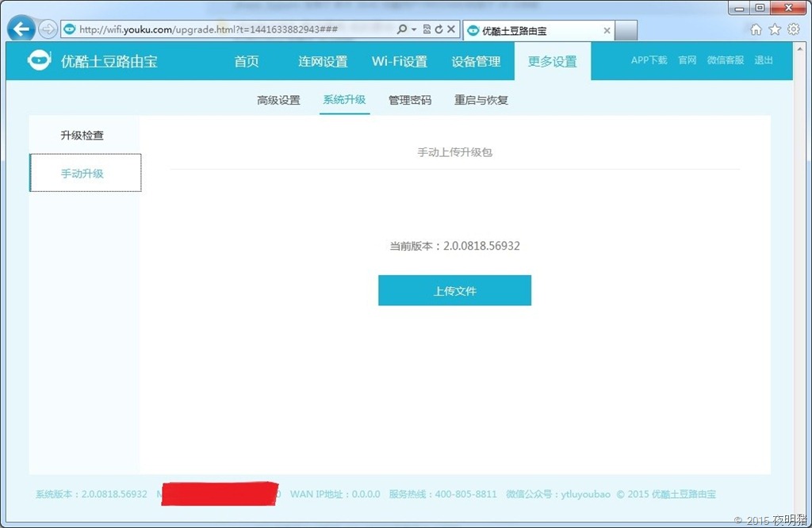This screenshot has width=812, height=528.
Task: Open the 首页 navigation tab
Action: point(247,62)
